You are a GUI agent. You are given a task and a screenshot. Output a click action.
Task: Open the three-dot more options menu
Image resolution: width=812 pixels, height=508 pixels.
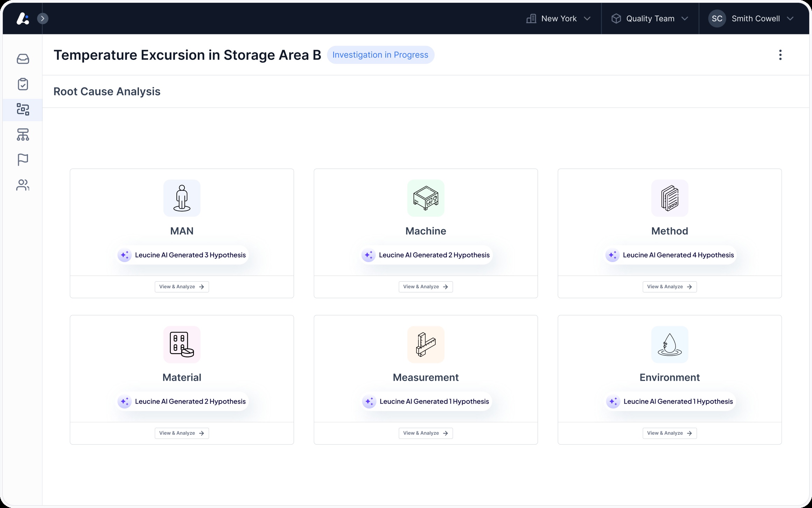pos(780,55)
